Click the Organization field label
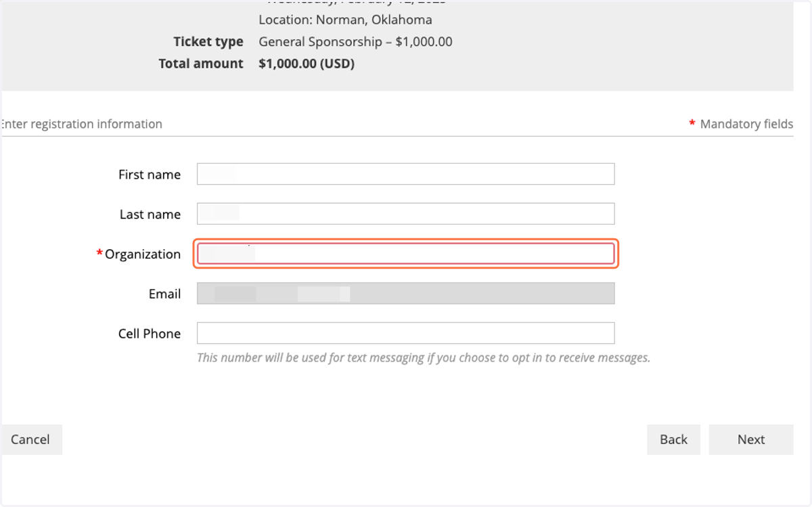Viewport: 812px width, 507px height. pos(143,255)
